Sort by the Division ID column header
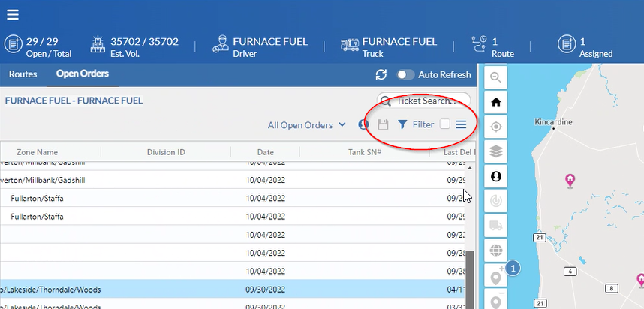The height and width of the screenshot is (309, 644). (x=166, y=152)
